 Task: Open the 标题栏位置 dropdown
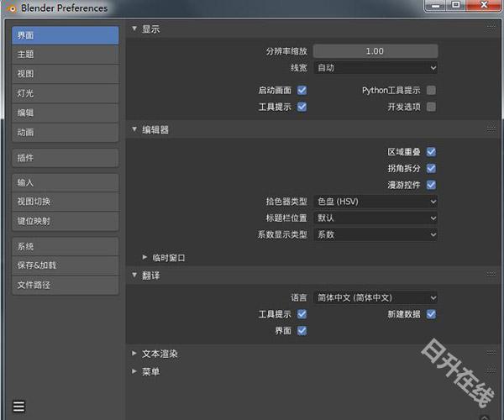pos(375,218)
